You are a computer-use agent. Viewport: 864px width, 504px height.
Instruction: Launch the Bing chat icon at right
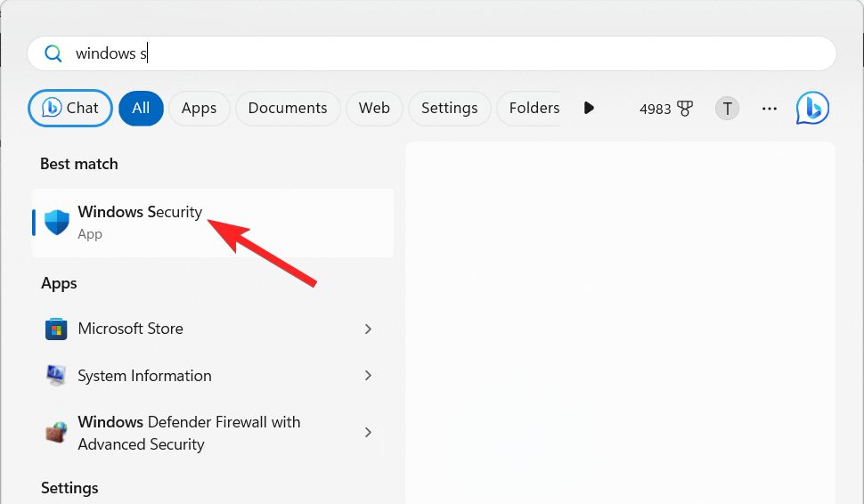812,108
